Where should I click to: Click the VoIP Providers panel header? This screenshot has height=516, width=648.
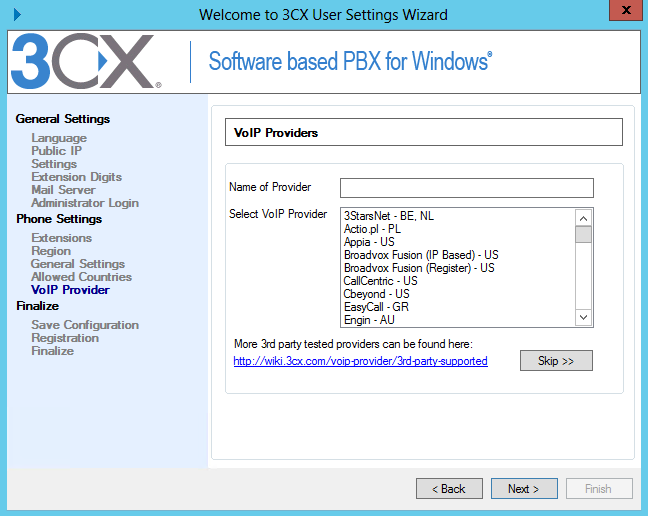click(424, 132)
